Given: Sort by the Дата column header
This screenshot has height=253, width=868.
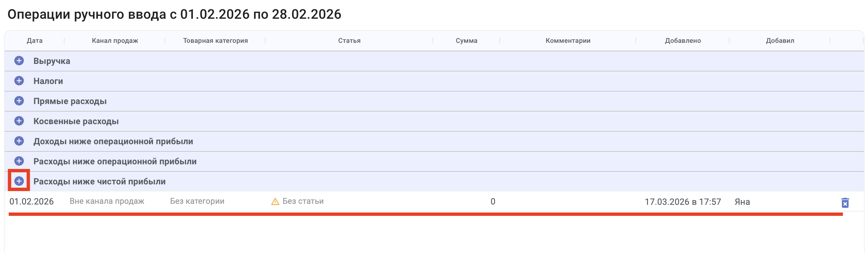Looking at the screenshot, I should [x=35, y=40].
